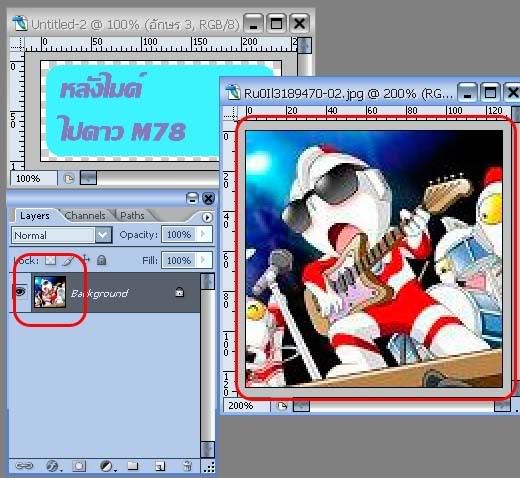Close the Untitled-2 document window
520x478 pixels.
point(299,23)
